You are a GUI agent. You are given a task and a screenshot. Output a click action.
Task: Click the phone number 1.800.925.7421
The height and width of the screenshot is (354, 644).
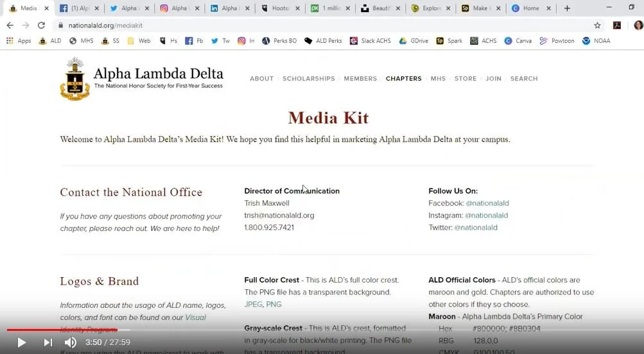click(269, 227)
